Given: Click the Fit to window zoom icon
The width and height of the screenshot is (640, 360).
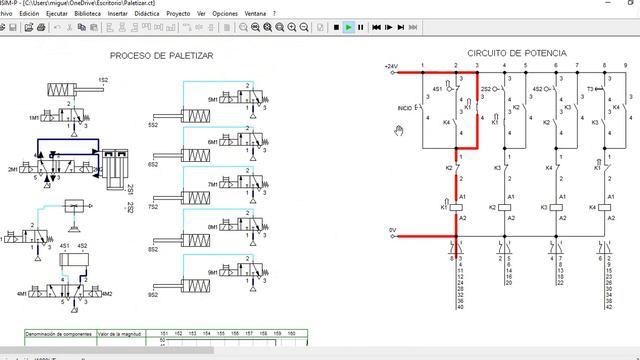Looking at the screenshot, I should (x=267, y=27).
